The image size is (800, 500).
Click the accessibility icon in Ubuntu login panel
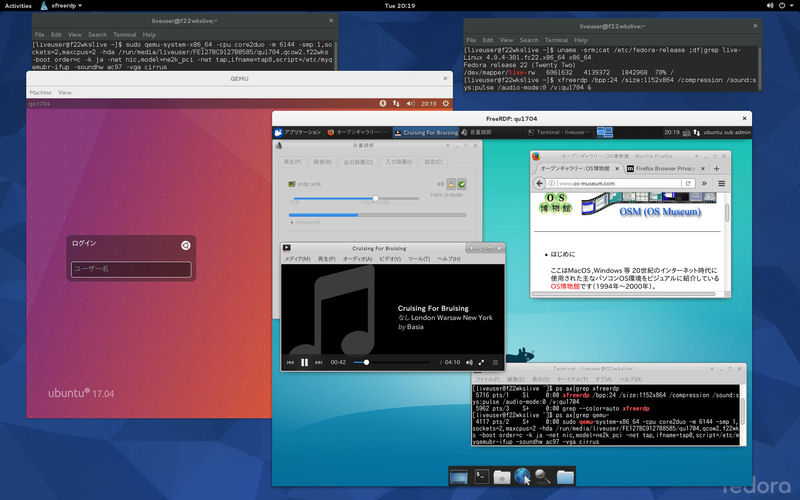[383, 103]
